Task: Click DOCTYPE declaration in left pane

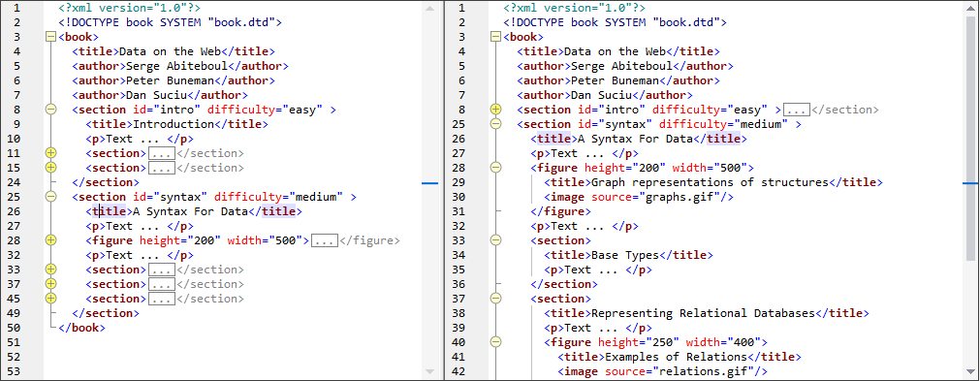Action: pos(170,22)
